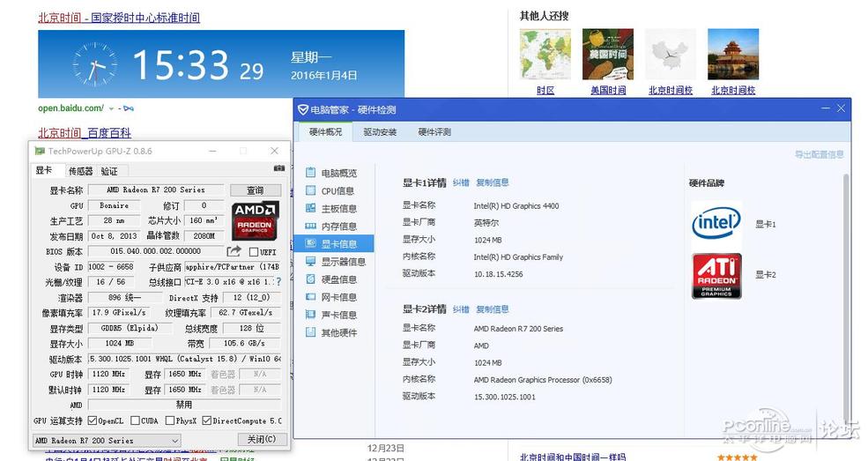The width and height of the screenshot is (868, 461).
Task: Click the BIOS export share icon in GPU-Z
Action: (234, 251)
